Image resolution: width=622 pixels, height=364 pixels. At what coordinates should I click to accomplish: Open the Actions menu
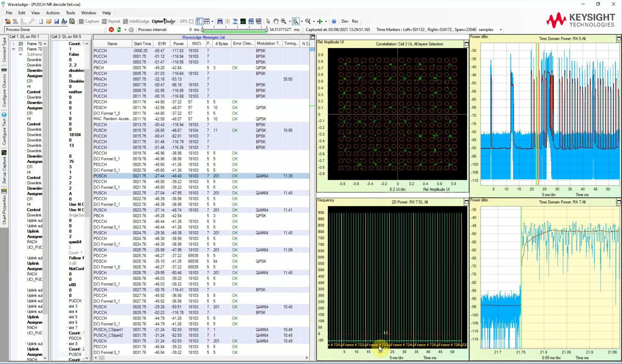[x=52, y=13]
